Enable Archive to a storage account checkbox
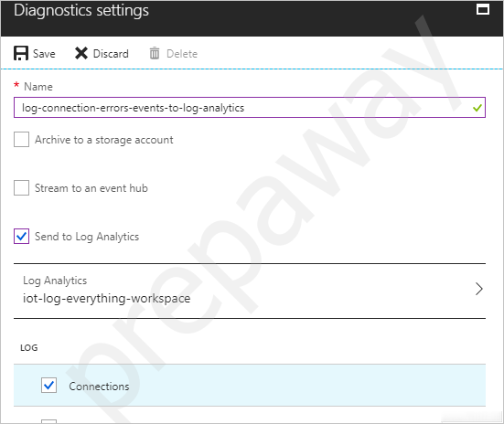The width and height of the screenshot is (504, 424). click(22, 140)
